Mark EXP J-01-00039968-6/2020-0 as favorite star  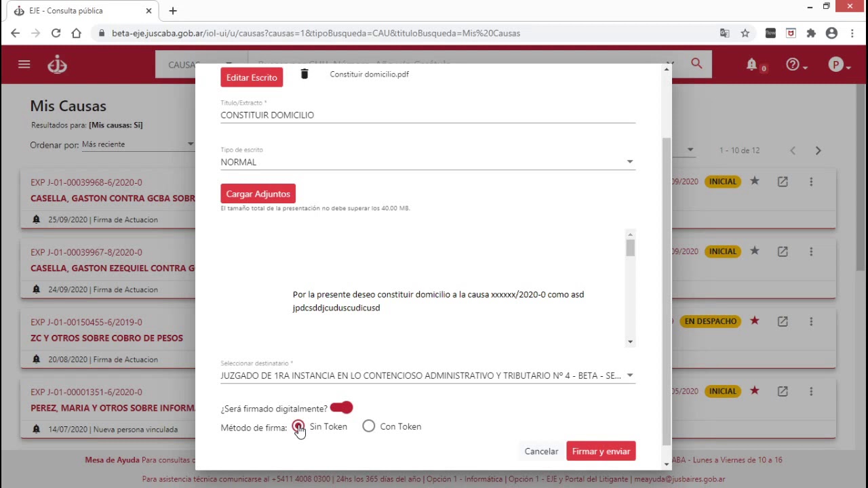pos(754,181)
